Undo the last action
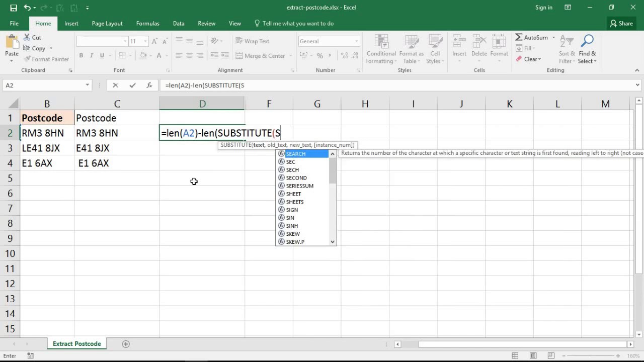 tap(27, 8)
